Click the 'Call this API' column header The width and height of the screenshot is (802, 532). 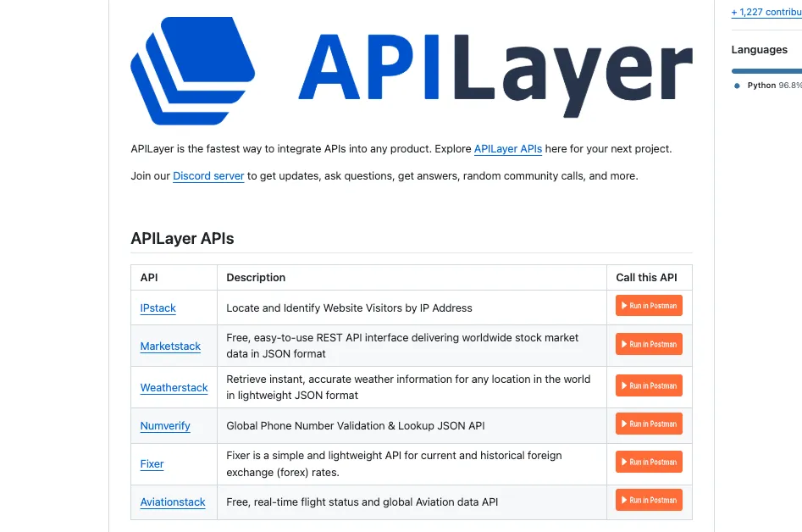click(x=646, y=278)
